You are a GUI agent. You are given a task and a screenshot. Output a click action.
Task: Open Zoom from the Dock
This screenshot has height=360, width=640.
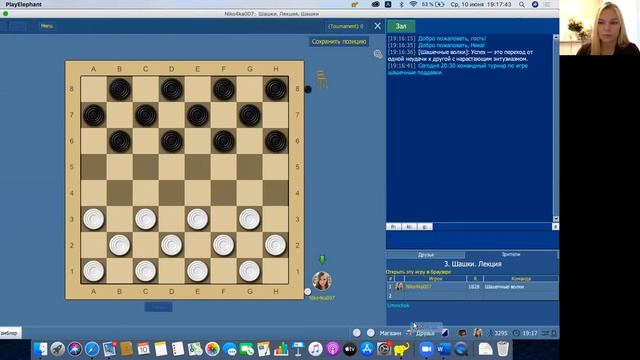[x=426, y=349]
